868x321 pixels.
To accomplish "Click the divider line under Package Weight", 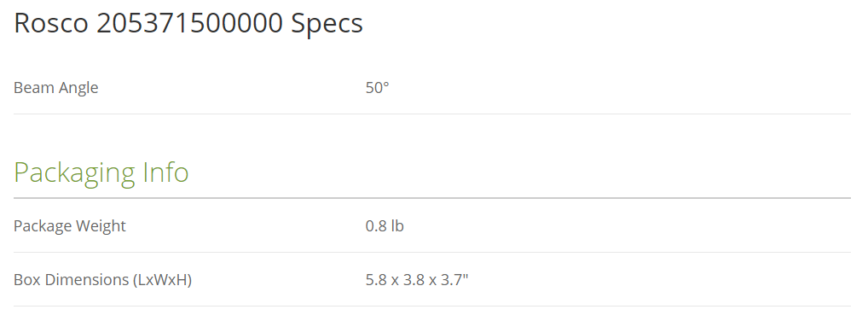I will point(432,252).
